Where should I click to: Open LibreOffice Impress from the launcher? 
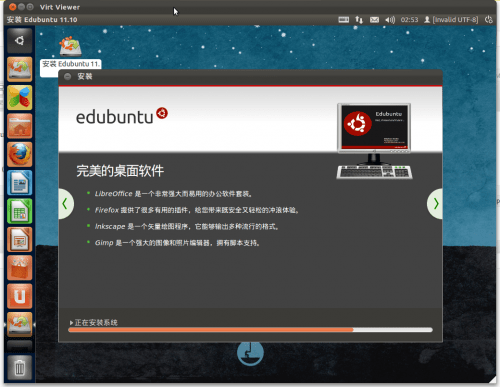(20, 239)
